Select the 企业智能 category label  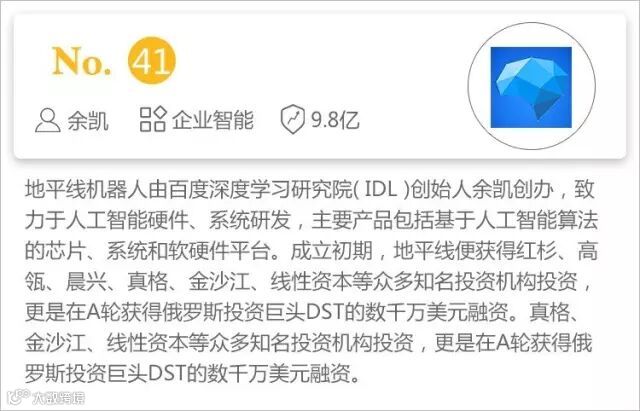212,120
